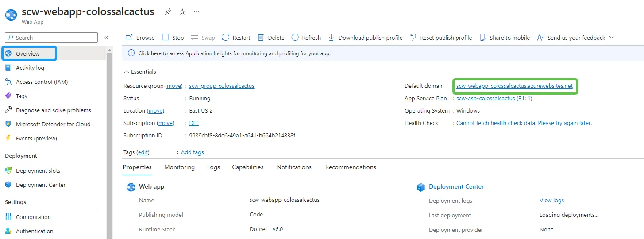Open the Capabilities tab
Viewport: 644px width, 239px height.
247,167
